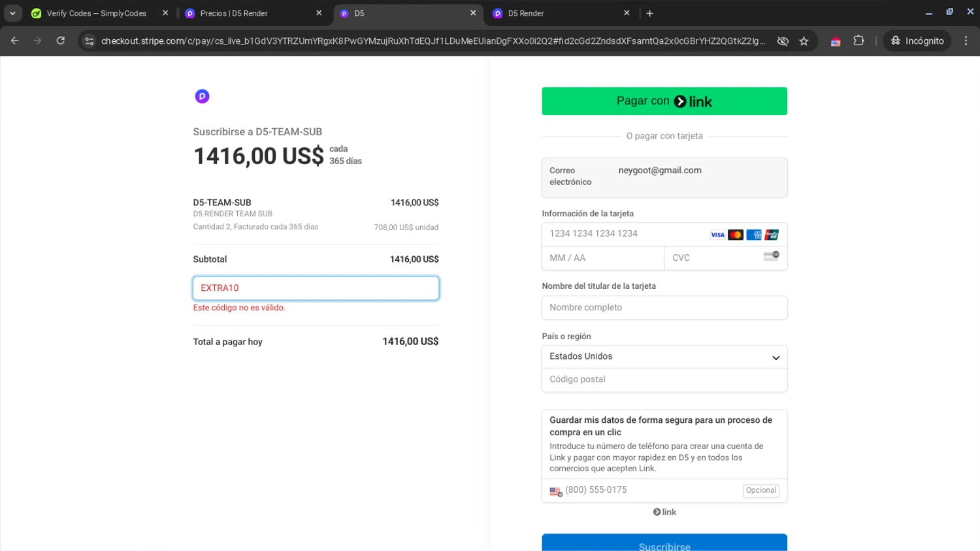The image size is (980, 551).
Task: Click the CVC field
Action: 726,258
